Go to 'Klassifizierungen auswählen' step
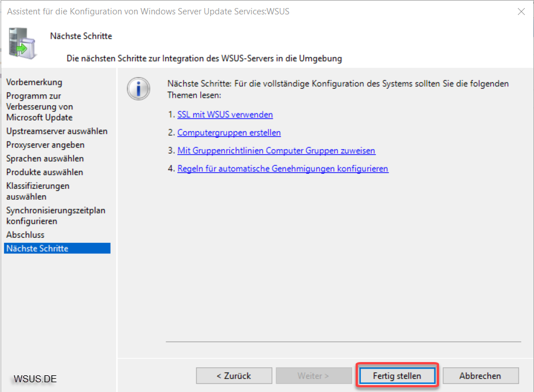Image resolution: width=534 pixels, height=392 pixels. point(38,192)
